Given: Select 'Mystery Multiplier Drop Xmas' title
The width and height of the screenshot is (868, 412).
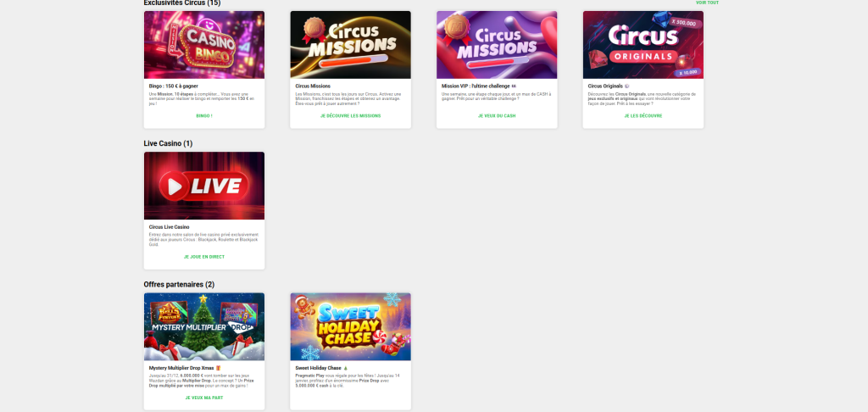Looking at the screenshot, I should tap(181, 368).
